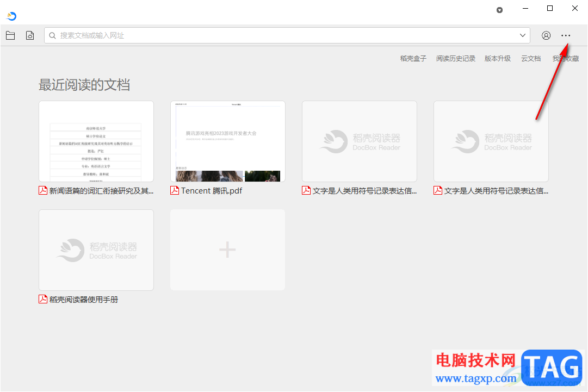Screen dimensions: 588x392
Task: Open 阅读历史记录 reading history
Action: 456,59
